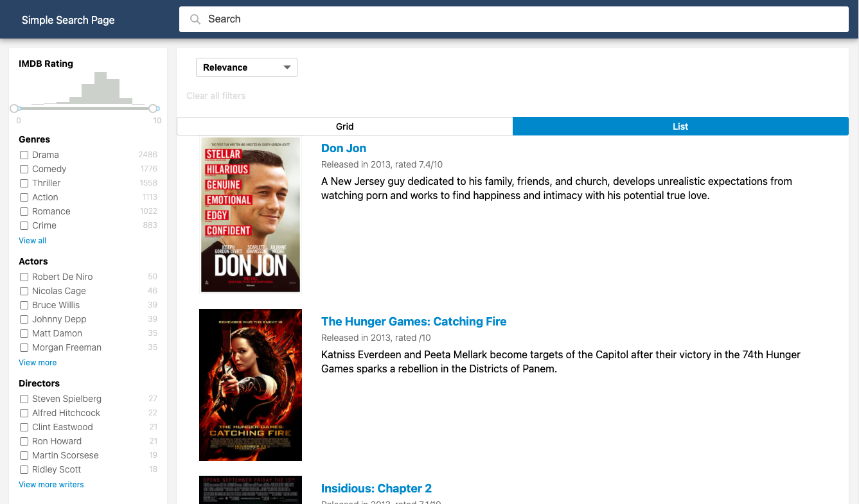The image size is (859, 504).
Task: Click the Insidious: Chapter 2 poster thumbnail
Action: pyautogui.click(x=251, y=490)
